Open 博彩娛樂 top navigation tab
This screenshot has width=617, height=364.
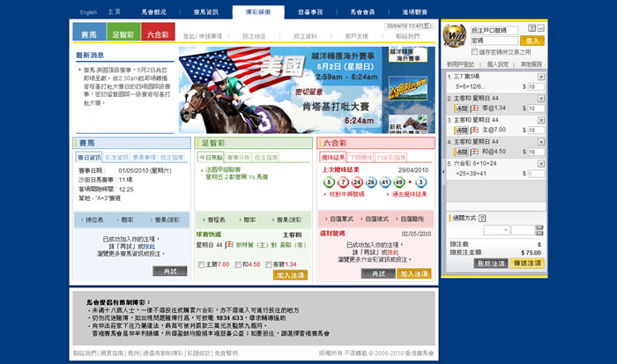pos(258,12)
